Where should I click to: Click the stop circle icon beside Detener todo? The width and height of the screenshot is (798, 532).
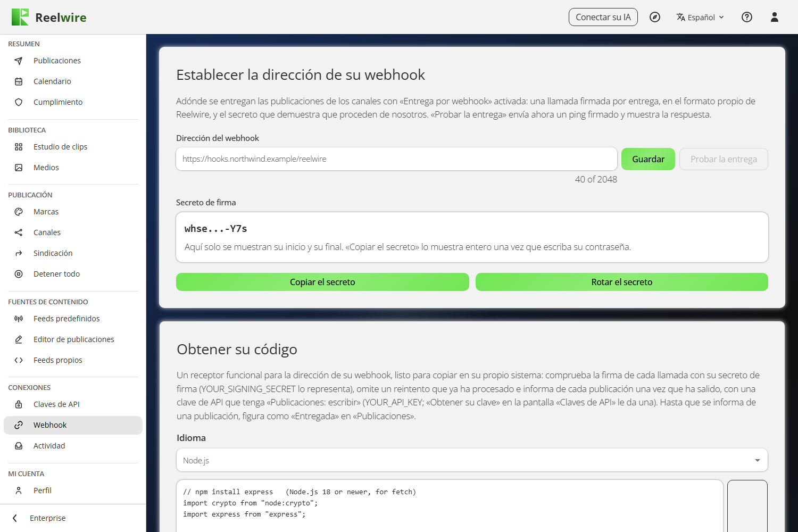coord(19,274)
